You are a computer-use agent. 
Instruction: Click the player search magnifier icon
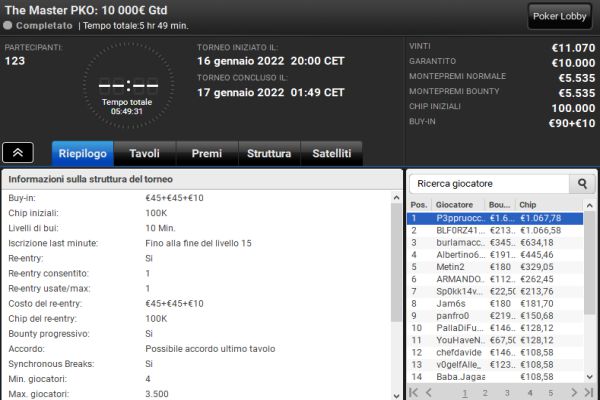[581, 184]
